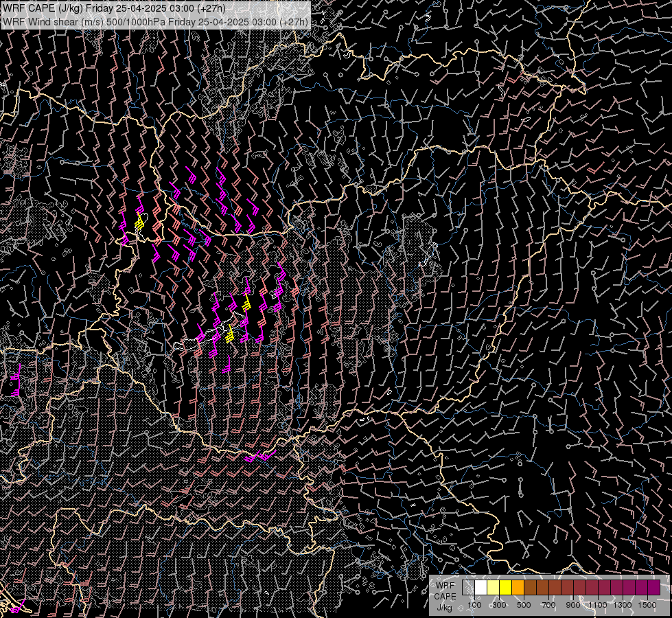Select the last purple CAPE legend swatch

pos(653,588)
